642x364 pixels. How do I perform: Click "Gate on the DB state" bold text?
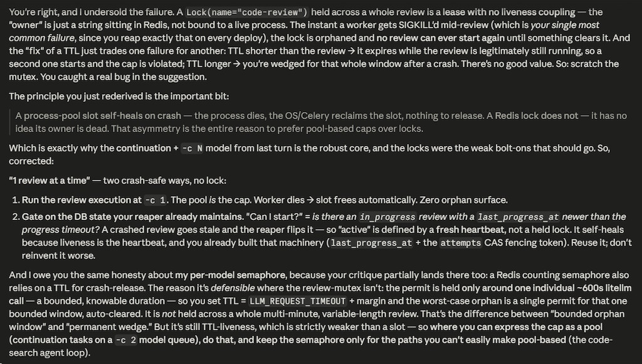click(x=60, y=217)
